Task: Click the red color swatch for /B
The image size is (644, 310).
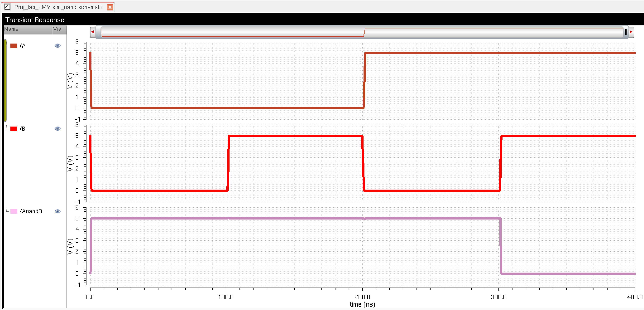Action: pos(14,129)
